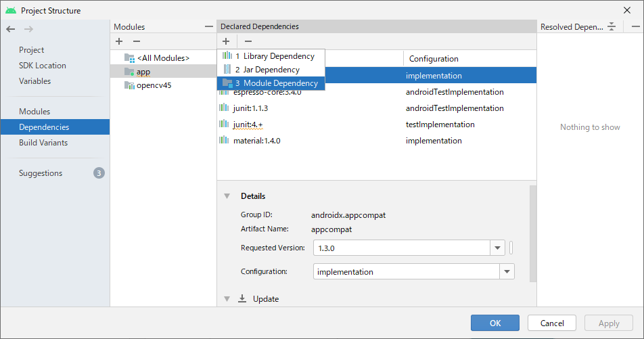Select the junit:1.1.3 dependency row

pyautogui.click(x=377, y=108)
